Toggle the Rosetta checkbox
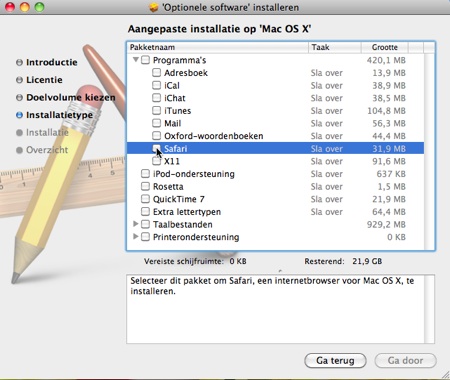450x380 pixels. [145, 186]
